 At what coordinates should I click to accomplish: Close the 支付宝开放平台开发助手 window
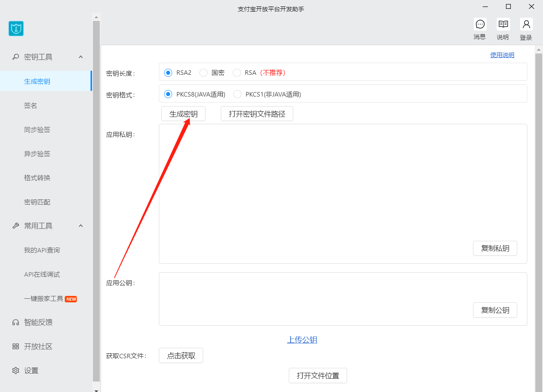coord(531,6)
